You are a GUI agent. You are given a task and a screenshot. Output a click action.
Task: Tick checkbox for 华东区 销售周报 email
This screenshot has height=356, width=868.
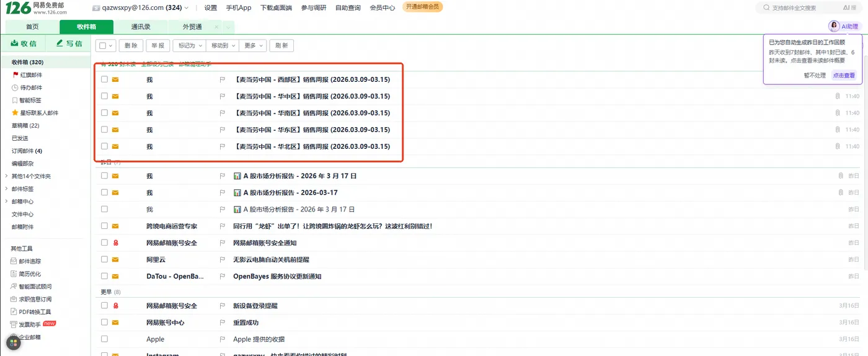[x=105, y=130]
